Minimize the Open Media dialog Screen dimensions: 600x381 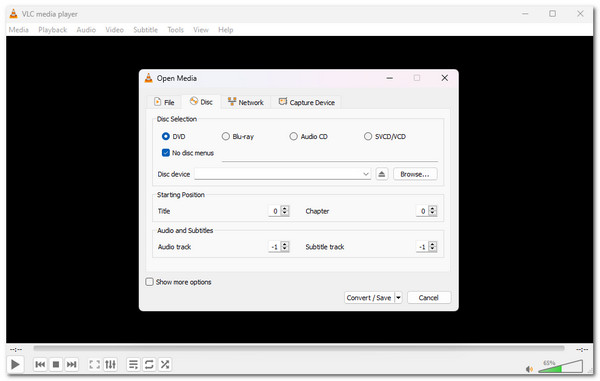click(390, 78)
